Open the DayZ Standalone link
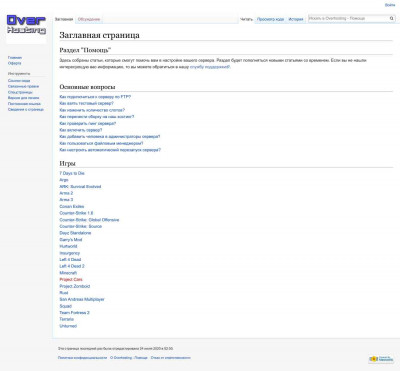 [75, 233]
